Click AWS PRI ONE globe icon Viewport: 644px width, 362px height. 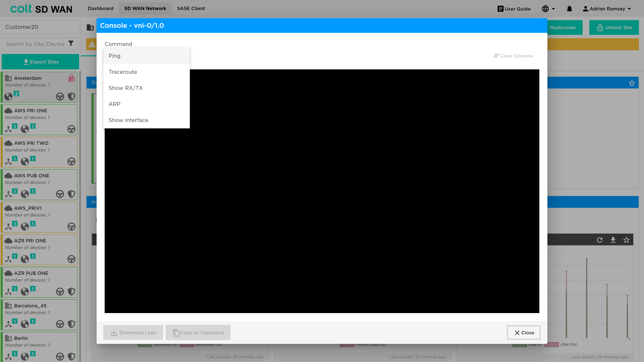(x=25, y=129)
